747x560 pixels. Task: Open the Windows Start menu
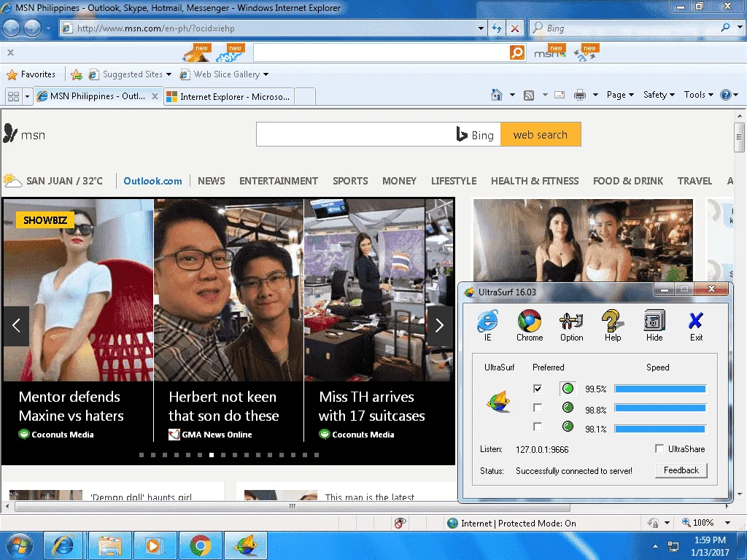click(x=19, y=545)
